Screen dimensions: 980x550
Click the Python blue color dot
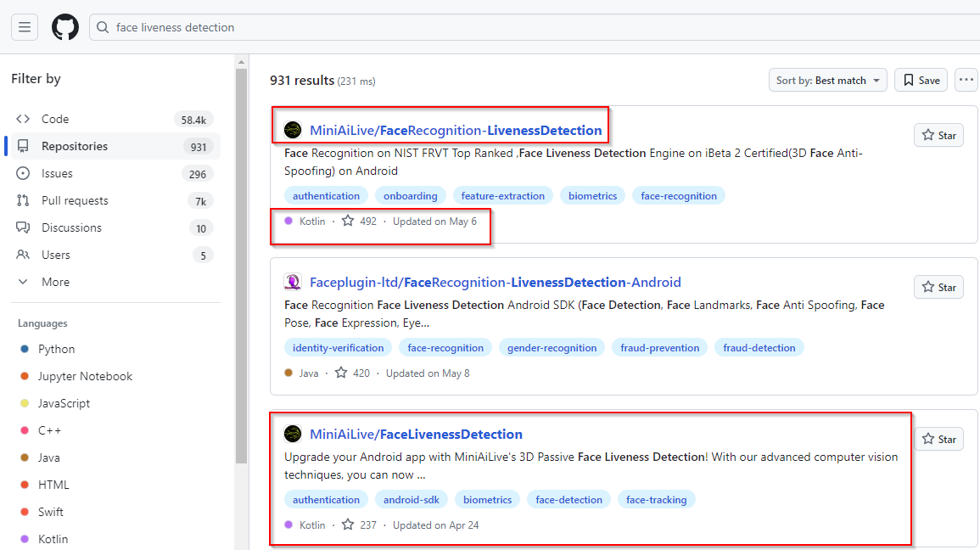25,349
